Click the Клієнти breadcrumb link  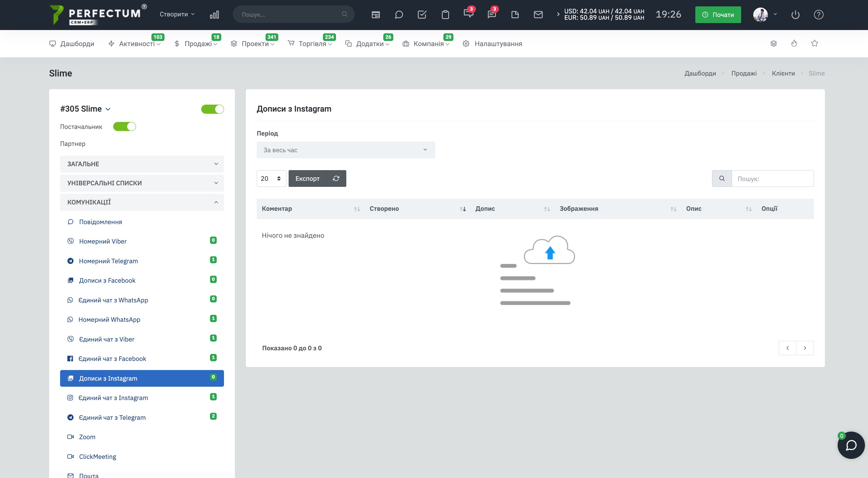click(783, 73)
